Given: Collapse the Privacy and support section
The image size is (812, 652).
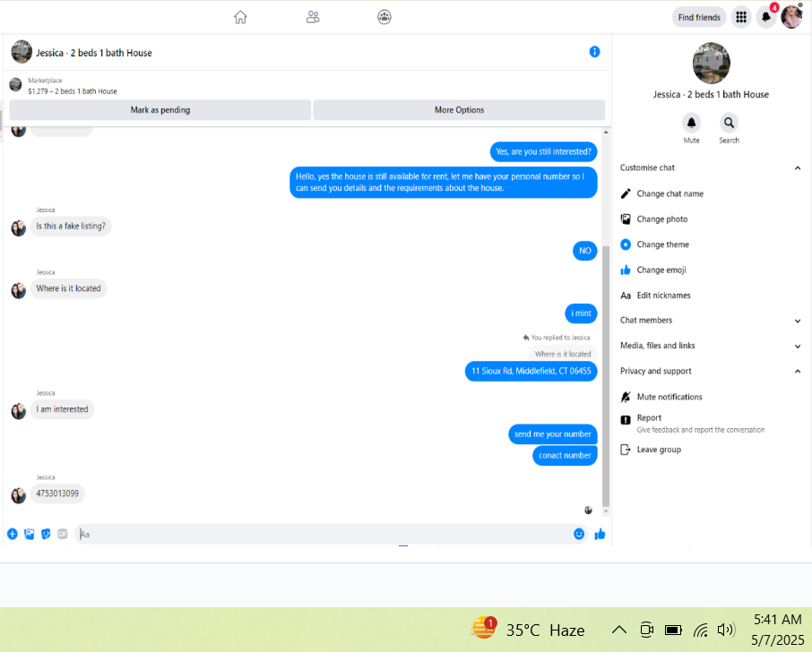Looking at the screenshot, I should point(798,372).
